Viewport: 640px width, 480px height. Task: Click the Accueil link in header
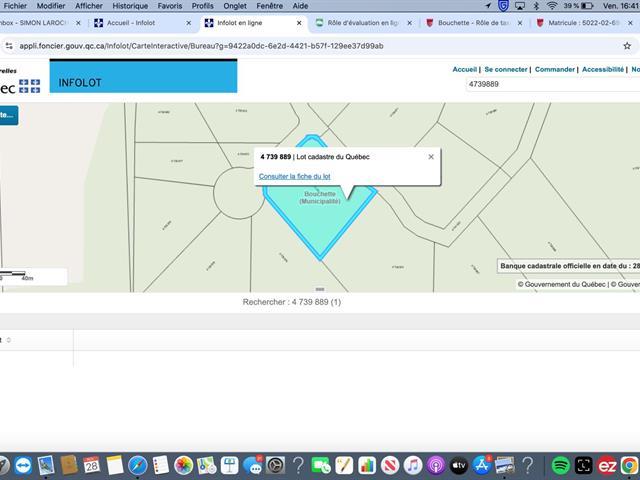pyautogui.click(x=464, y=70)
